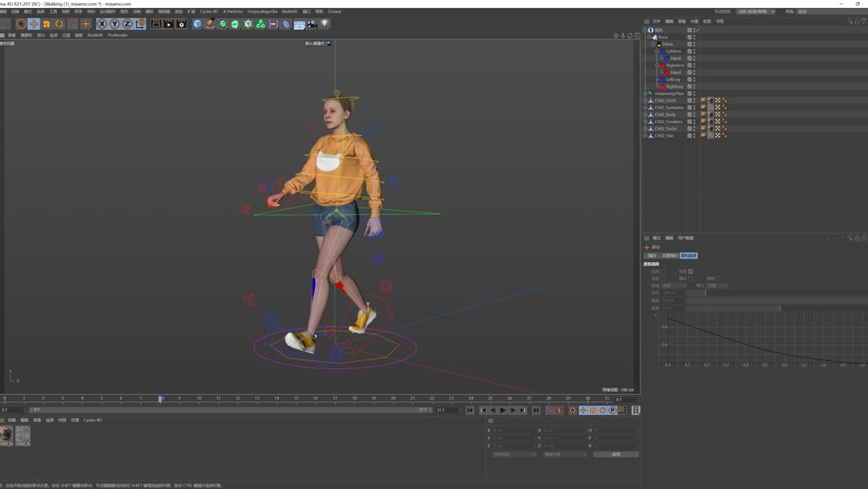Select the Rotate tool icon
Screen dimensions: 868x489
coord(59,24)
